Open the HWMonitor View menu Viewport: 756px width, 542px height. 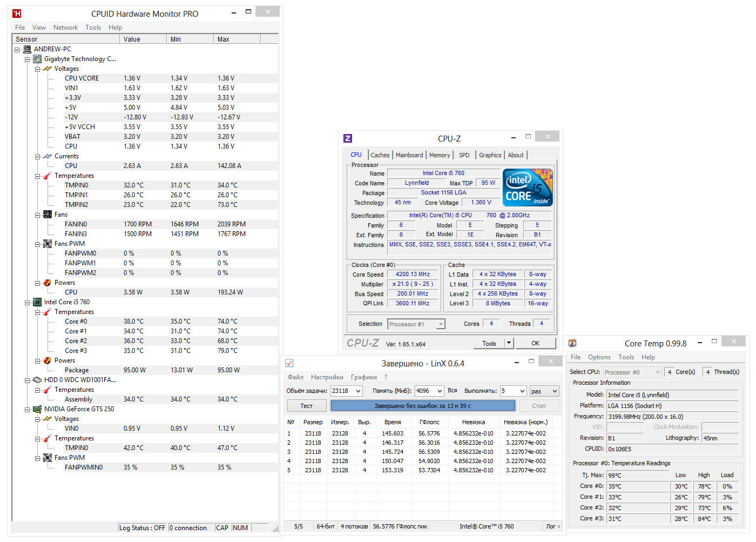39,28
